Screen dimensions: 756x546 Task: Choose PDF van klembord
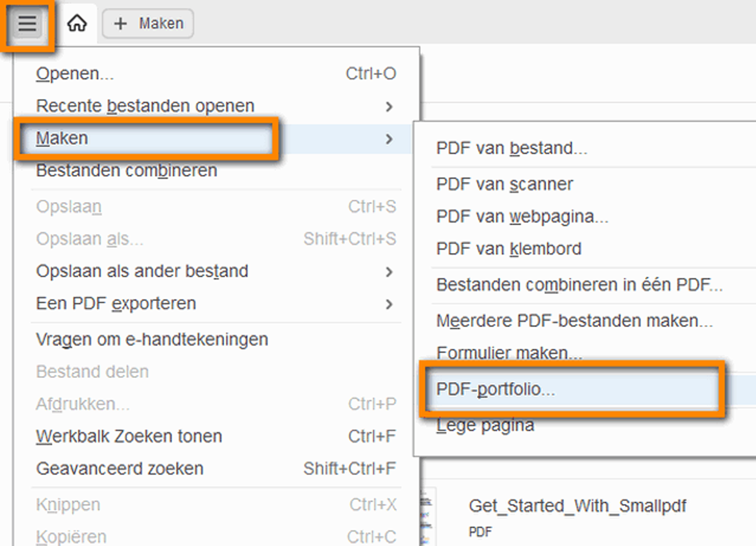tap(509, 249)
